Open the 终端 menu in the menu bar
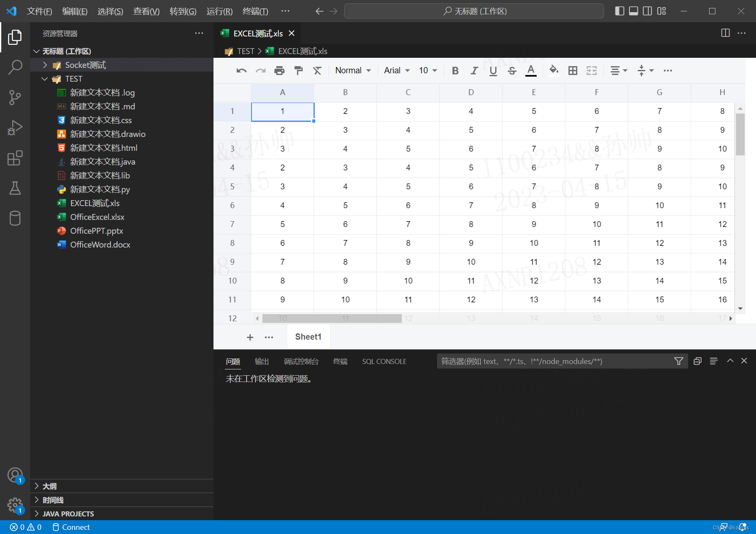 255,11
